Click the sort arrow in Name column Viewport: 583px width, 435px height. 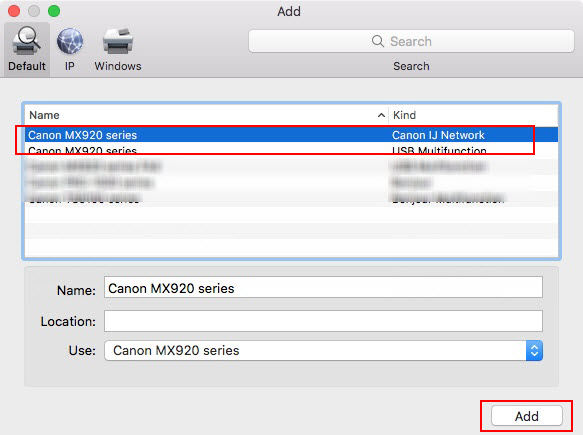tap(381, 115)
